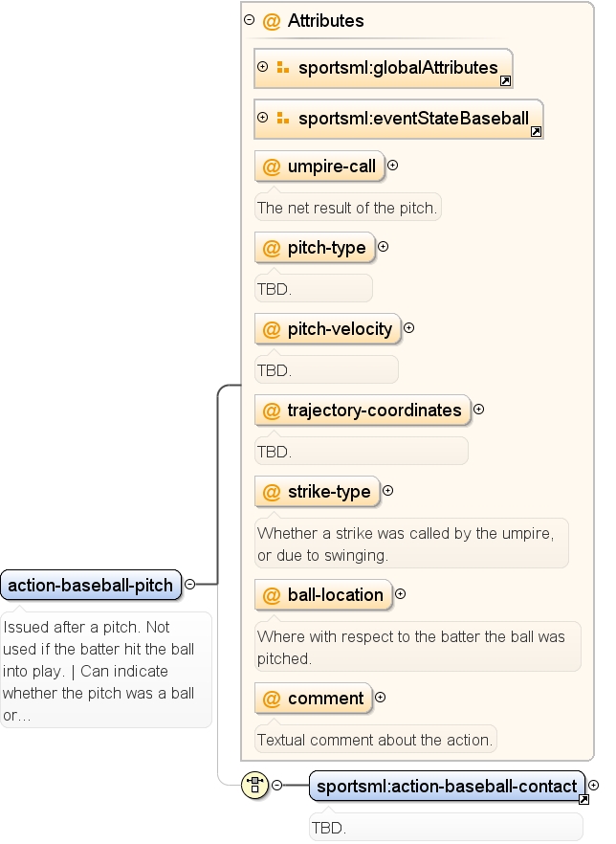The width and height of the screenshot is (616, 844).
Task: Open sportsml:action-baseball-contact element
Action: point(447,787)
